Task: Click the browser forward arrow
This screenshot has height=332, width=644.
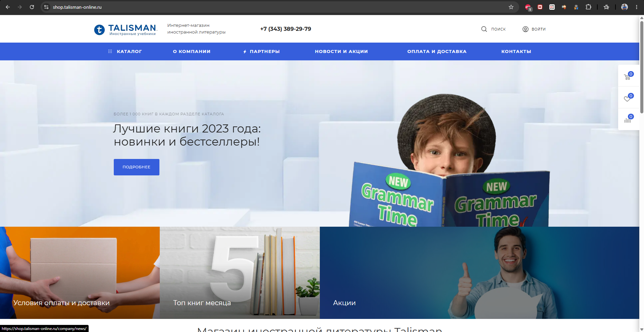Action: point(20,7)
